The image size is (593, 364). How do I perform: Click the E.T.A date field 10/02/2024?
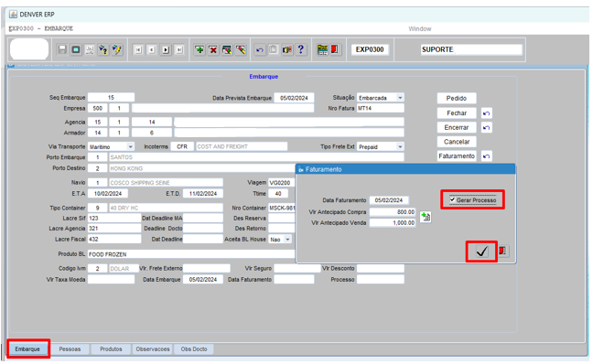[108, 194]
